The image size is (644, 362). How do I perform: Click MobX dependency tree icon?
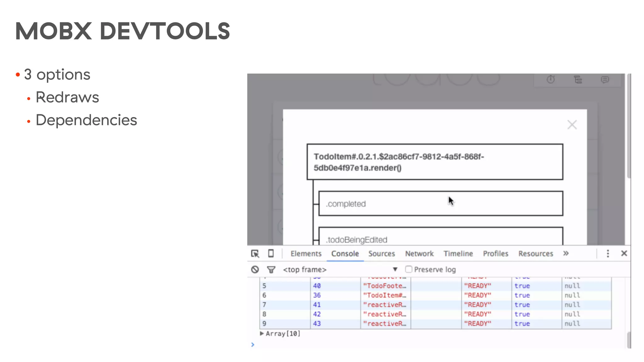click(x=578, y=80)
